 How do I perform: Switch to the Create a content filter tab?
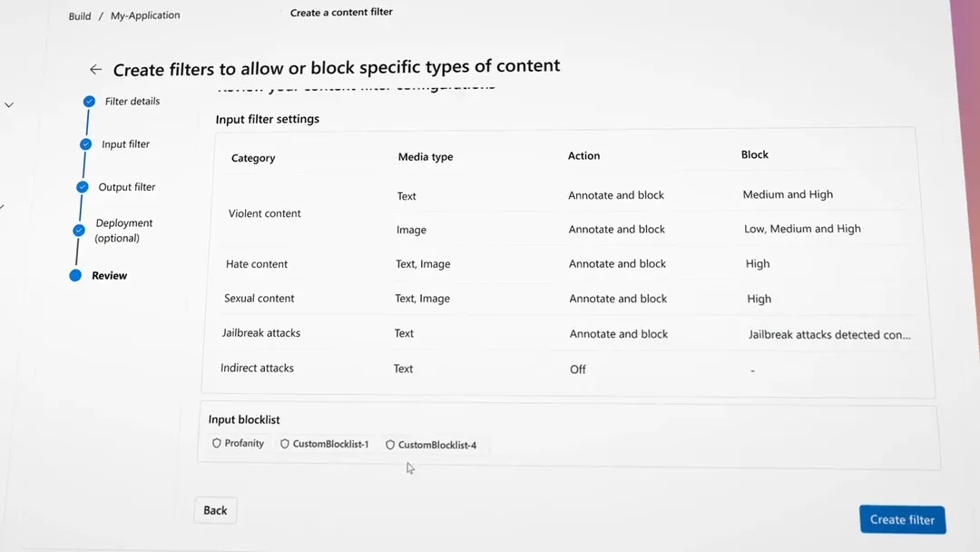[x=340, y=12]
